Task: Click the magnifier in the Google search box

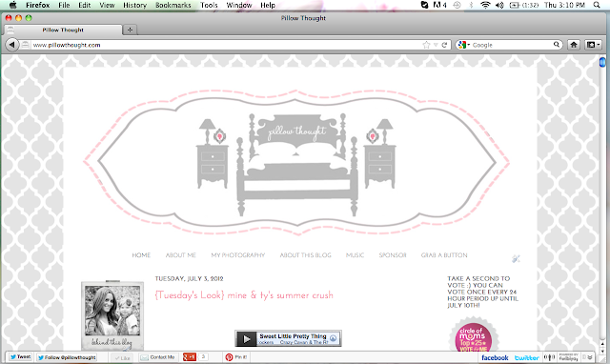Action: click(557, 45)
